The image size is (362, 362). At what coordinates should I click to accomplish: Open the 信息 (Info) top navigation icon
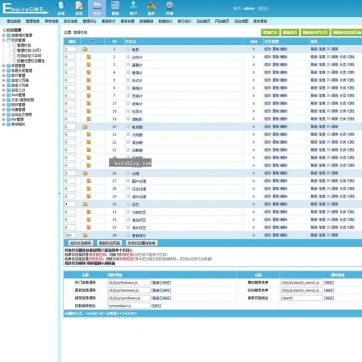[79, 8]
